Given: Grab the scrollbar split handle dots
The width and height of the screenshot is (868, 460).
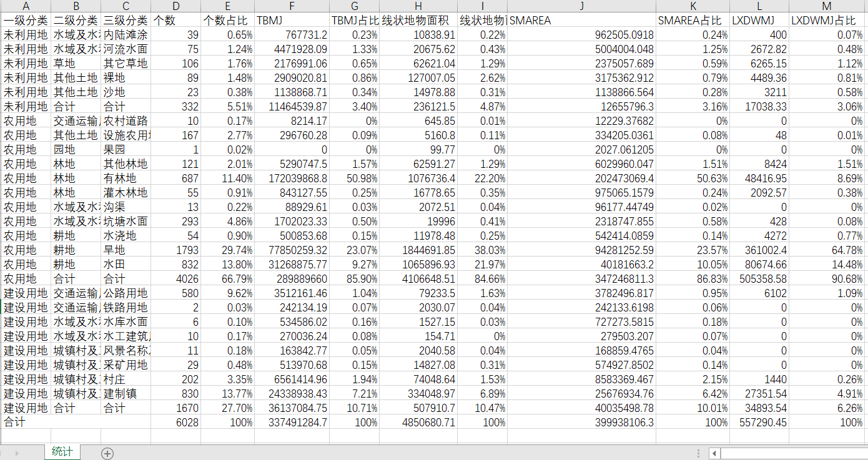Looking at the screenshot, I should (699, 453).
